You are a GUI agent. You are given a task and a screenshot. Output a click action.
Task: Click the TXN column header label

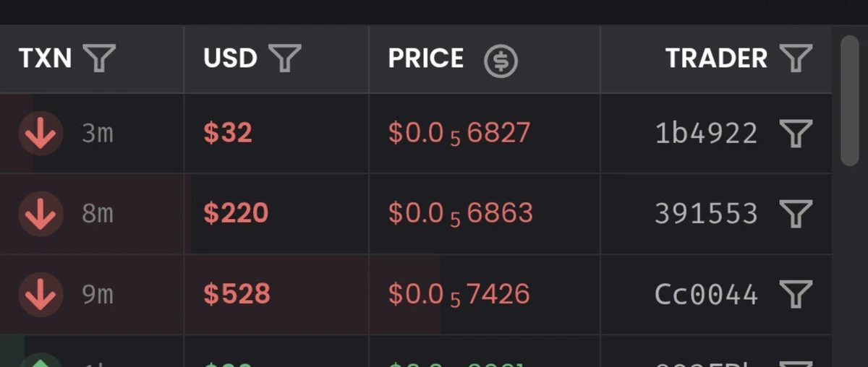[45, 59]
